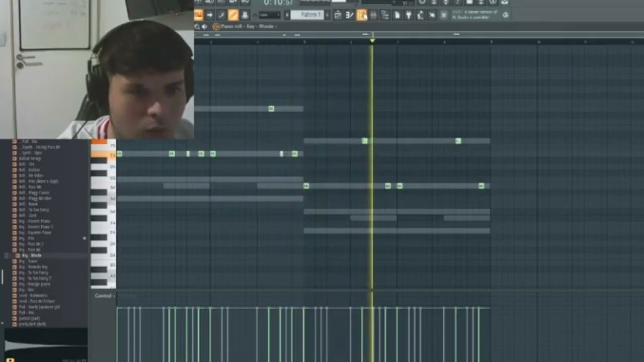Image resolution: width=644 pixels, height=362 pixels.
Task: Add new pattern with plus button
Action: [x=327, y=15]
